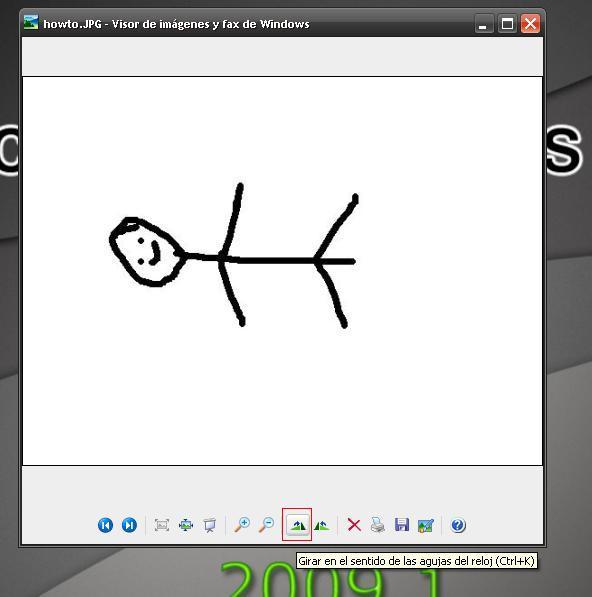
Task: Delete the image with the red X
Action: (x=354, y=525)
